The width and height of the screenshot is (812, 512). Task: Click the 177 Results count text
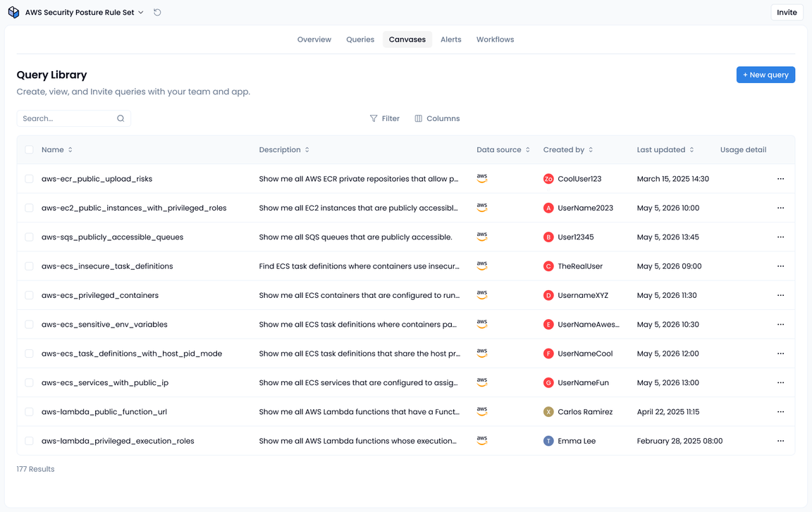click(x=35, y=469)
